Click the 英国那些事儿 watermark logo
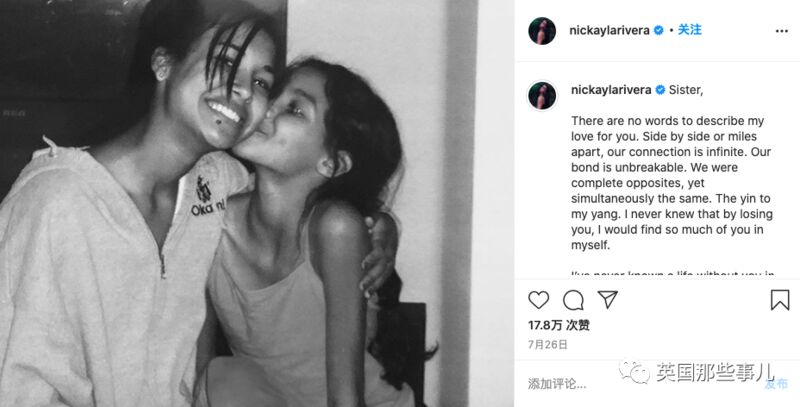The width and height of the screenshot is (800, 407). point(696,372)
